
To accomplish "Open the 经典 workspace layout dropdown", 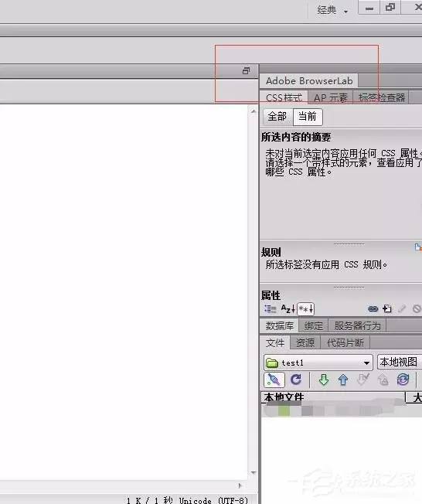I will (332, 10).
